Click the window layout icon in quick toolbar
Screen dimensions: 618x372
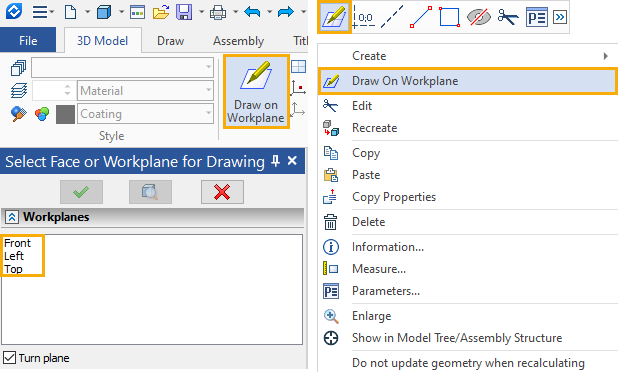(x=138, y=12)
